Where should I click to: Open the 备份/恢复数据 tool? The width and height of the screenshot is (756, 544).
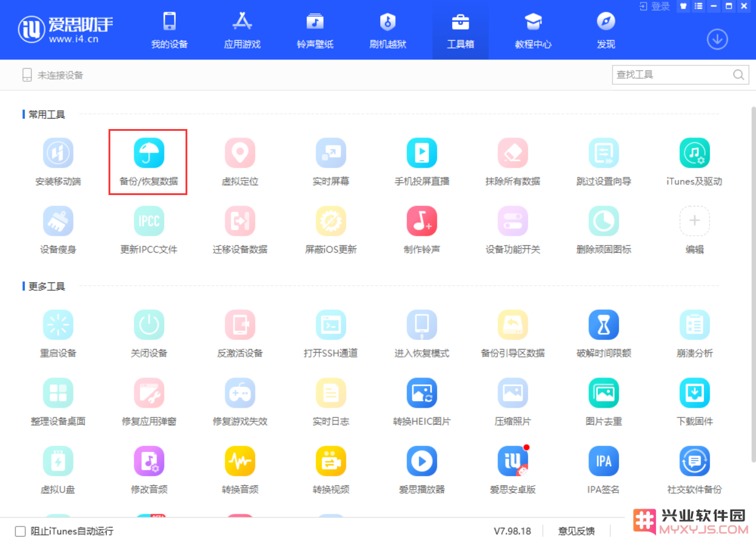149,162
